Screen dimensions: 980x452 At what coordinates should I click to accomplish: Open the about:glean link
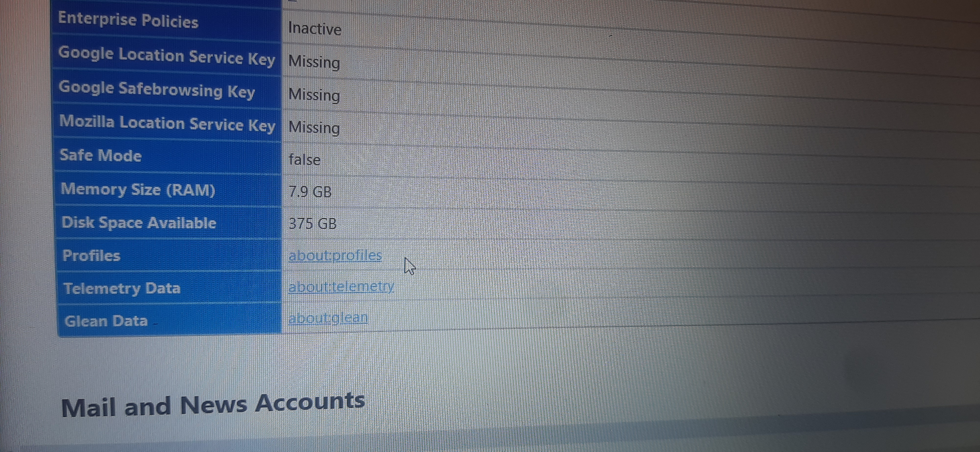[x=328, y=318]
